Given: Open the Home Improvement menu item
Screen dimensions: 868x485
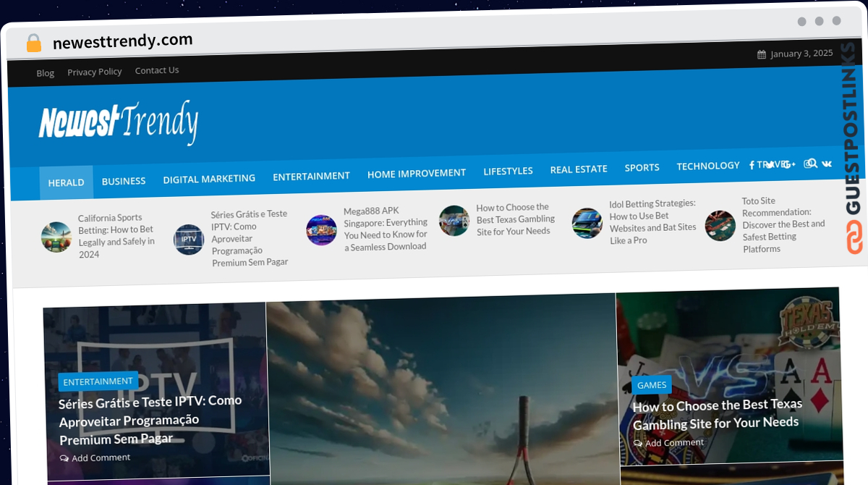Looking at the screenshot, I should pyautogui.click(x=417, y=174).
